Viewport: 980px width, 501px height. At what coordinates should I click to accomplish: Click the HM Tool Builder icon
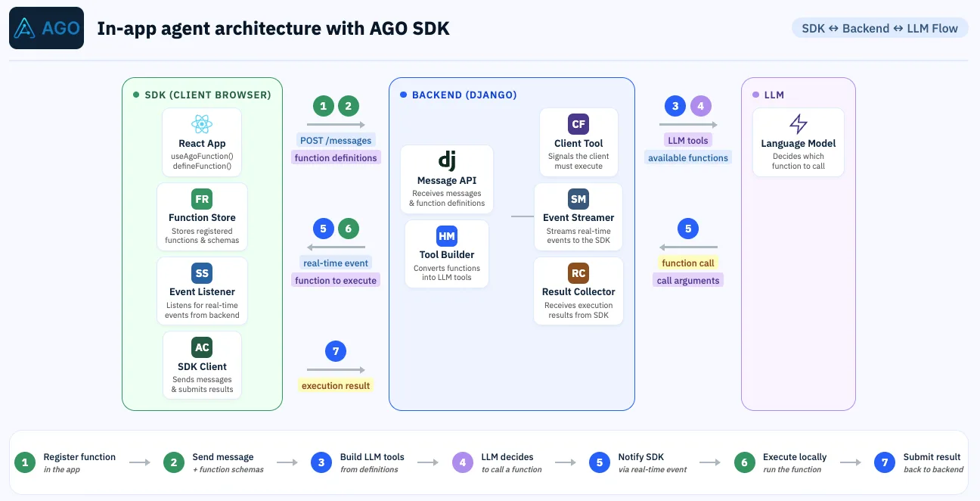(447, 236)
